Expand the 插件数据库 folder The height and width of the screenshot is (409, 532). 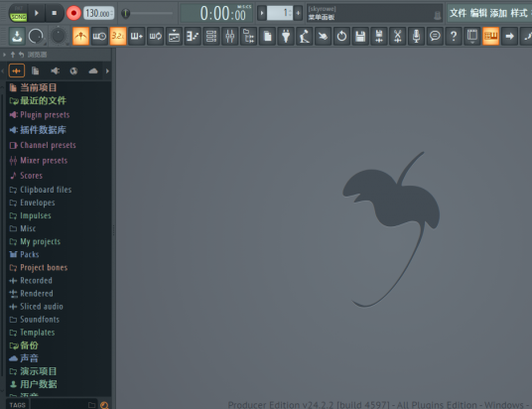click(x=38, y=130)
